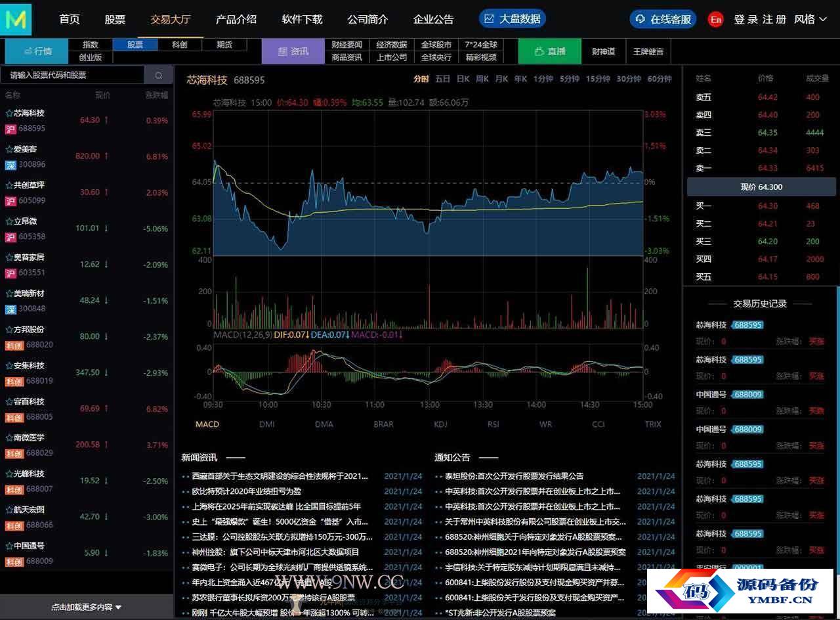Toggle favorite star for 安集科技

pos(9,366)
